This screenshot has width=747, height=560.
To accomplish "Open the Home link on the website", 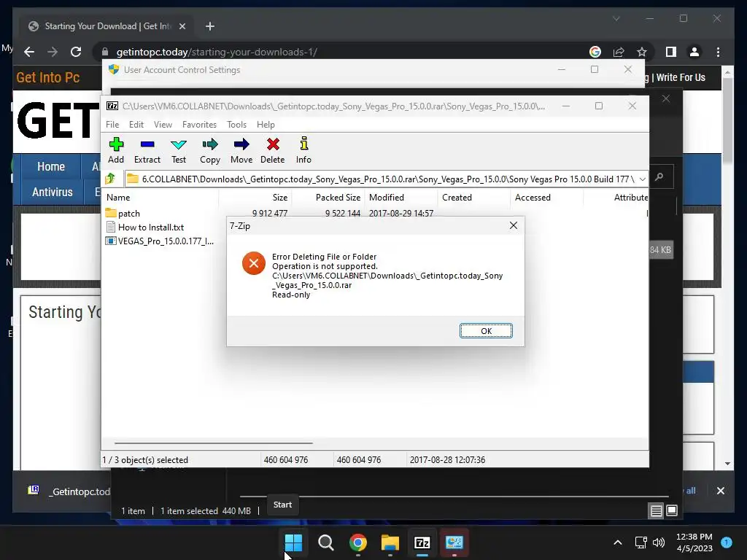I will [x=51, y=167].
